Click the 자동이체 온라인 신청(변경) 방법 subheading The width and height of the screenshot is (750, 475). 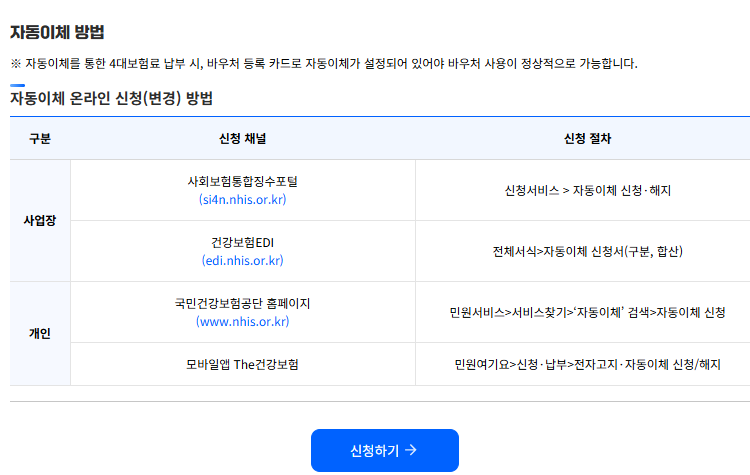point(111,98)
